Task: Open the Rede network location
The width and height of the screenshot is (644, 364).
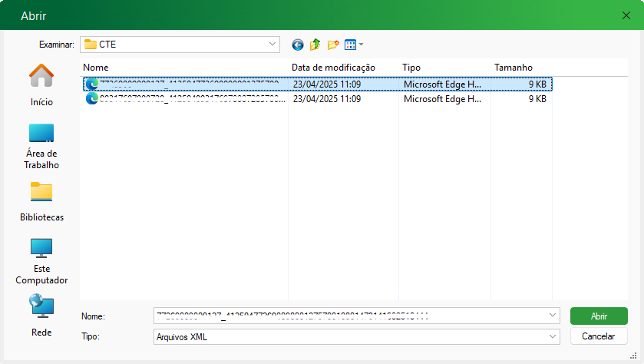Action: (41, 316)
